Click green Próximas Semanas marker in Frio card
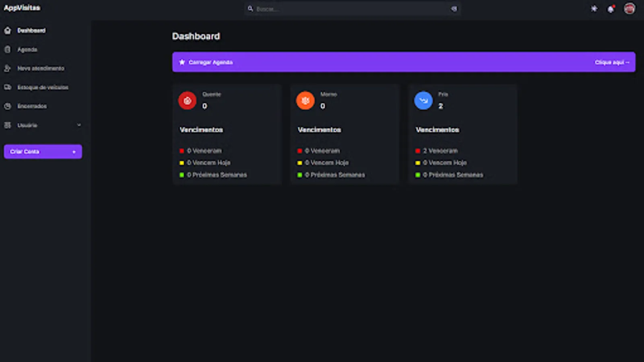The image size is (644, 362). 418,175
